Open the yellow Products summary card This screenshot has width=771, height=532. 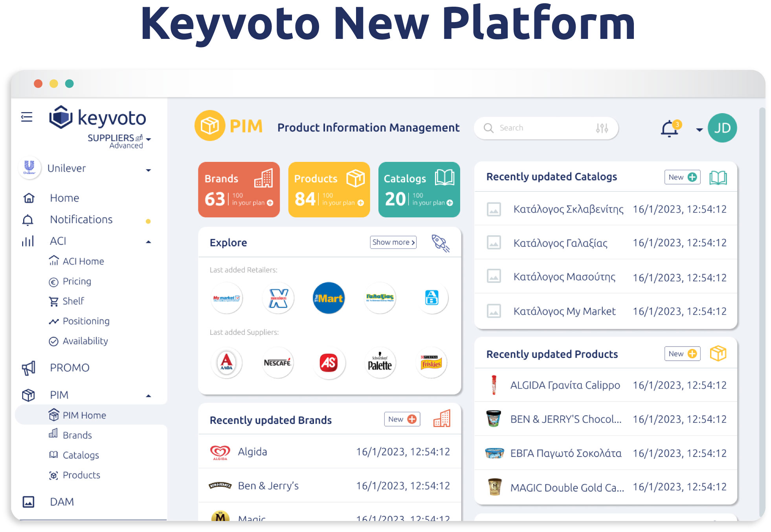[x=329, y=189]
